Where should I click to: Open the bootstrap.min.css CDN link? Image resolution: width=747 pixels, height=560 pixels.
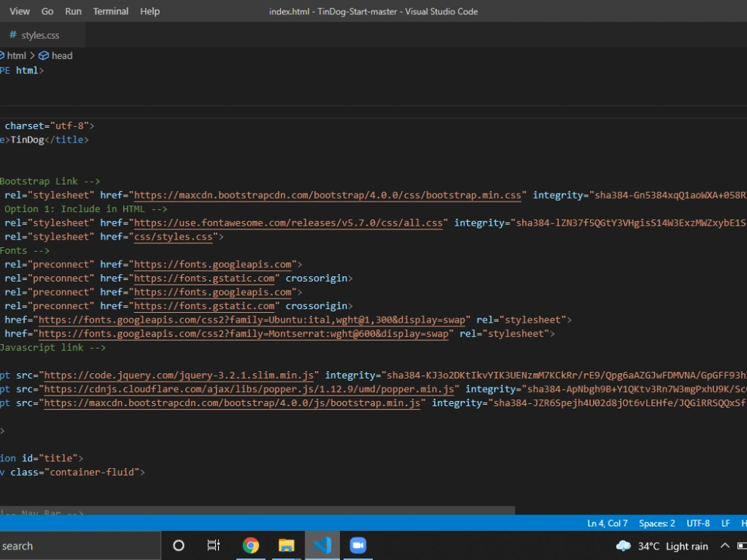[327, 195]
